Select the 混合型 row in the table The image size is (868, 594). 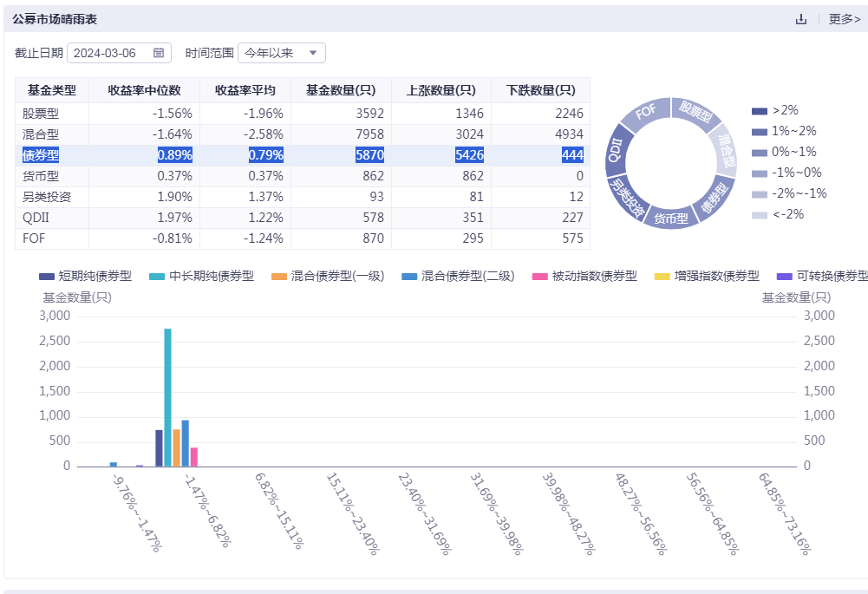41,134
